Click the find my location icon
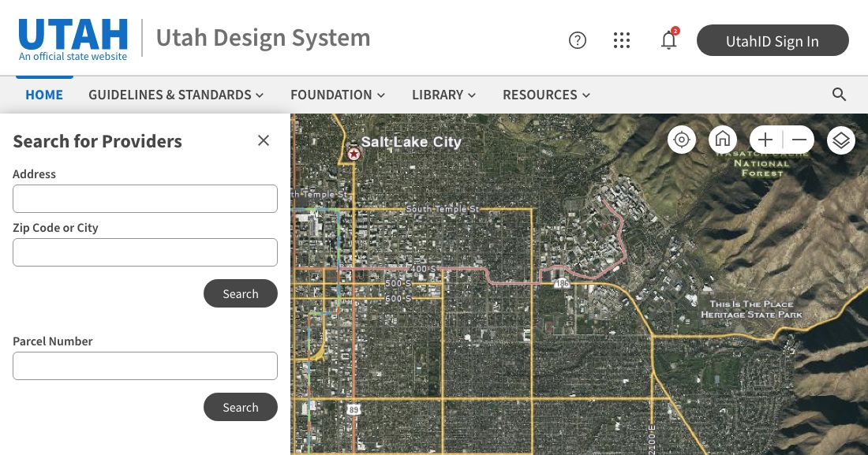This screenshot has width=868, height=455. pyautogui.click(x=681, y=140)
